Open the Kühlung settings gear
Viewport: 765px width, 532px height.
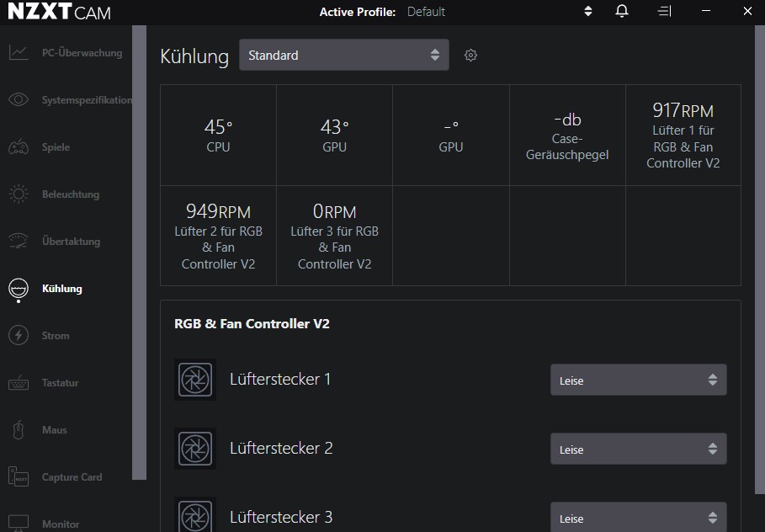pos(470,55)
